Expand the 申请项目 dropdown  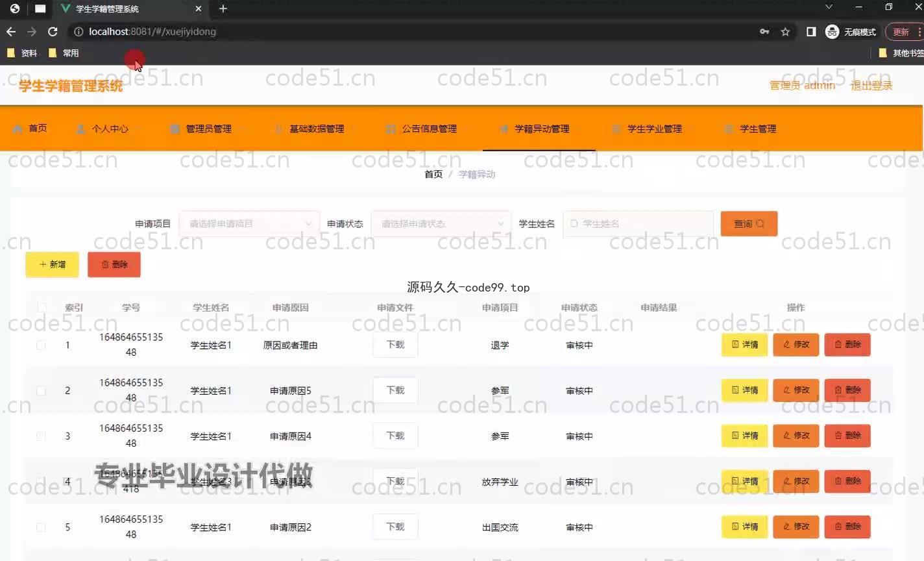tap(250, 223)
